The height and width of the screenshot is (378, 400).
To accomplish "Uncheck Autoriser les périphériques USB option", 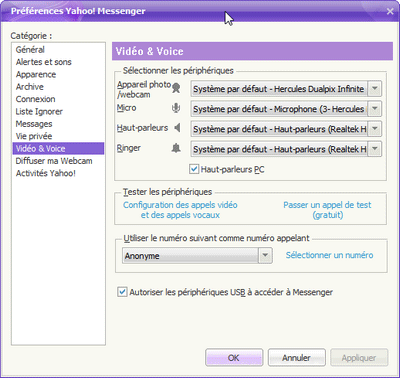I will coord(122,292).
